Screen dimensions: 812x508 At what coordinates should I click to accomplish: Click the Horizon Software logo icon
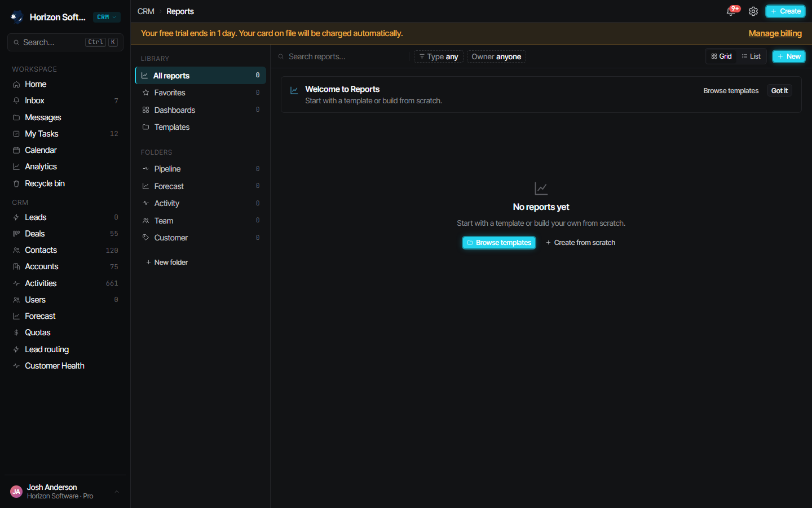[17, 17]
